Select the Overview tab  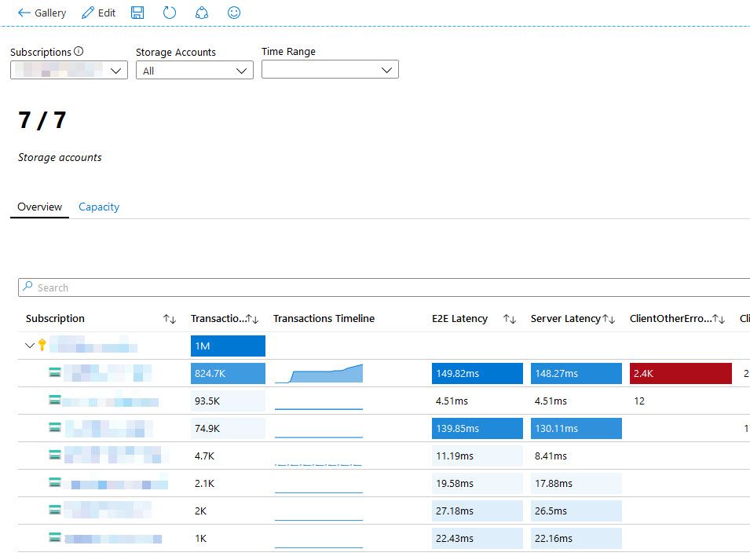click(39, 207)
